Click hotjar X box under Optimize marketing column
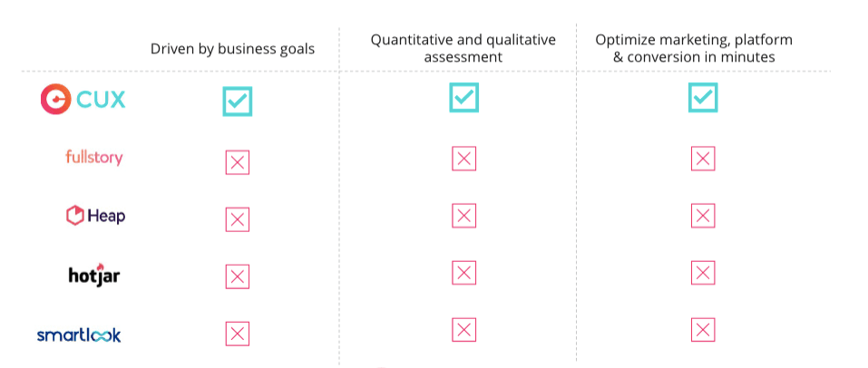Viewport: 868px width, 368px height. click(703, 273)
